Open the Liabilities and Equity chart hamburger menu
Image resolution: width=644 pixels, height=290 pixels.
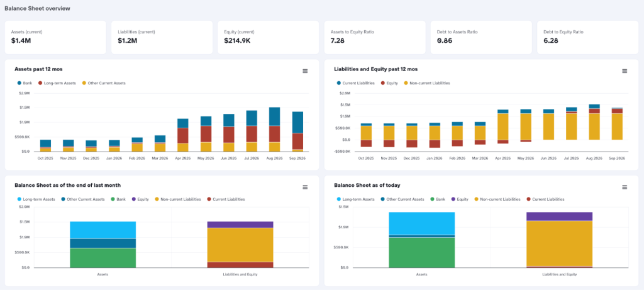[x=625, y=71]
